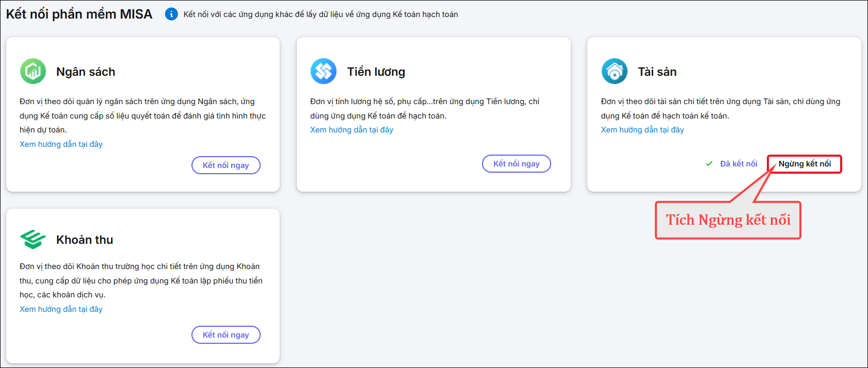This screenshot has height=368, width=868.
Task: Click the Tài sản card title
Action: point(657,72)
